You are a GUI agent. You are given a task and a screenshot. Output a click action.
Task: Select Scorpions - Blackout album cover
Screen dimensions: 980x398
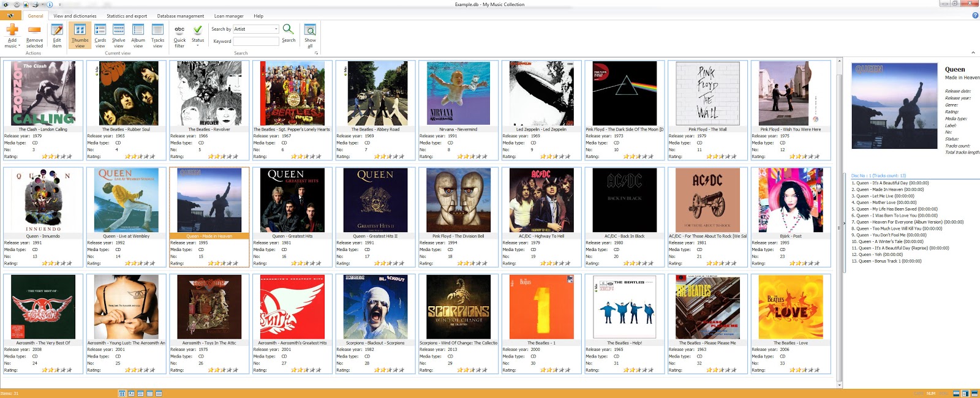coord(375,307)
